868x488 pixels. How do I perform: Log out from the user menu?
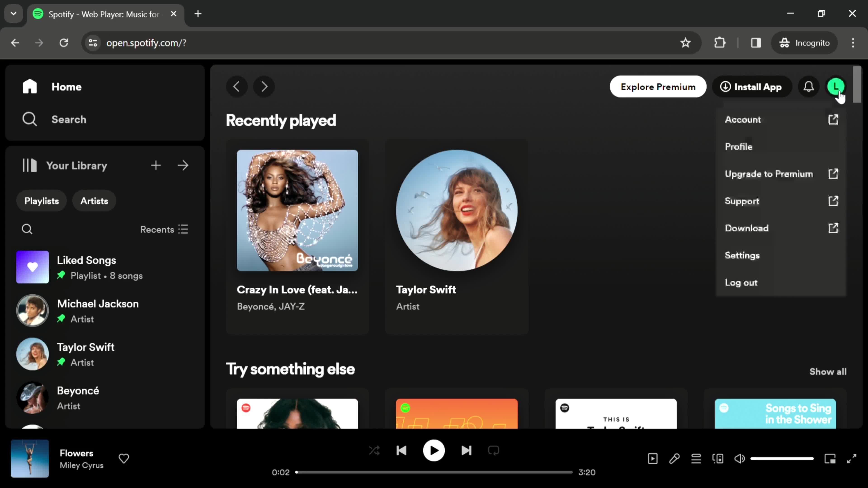[x=781, y=283]
